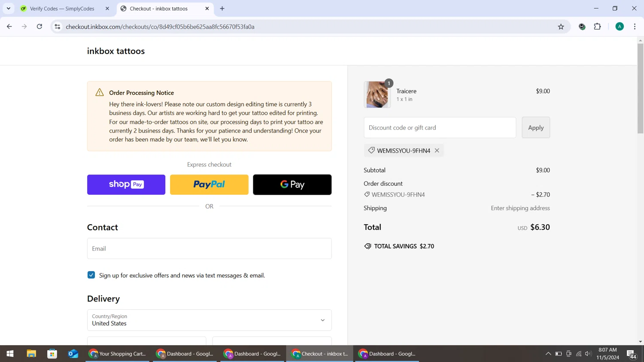Open a new browser tab
The height and width of the screenshot is (362, 644).
click(x=222, y=9)
